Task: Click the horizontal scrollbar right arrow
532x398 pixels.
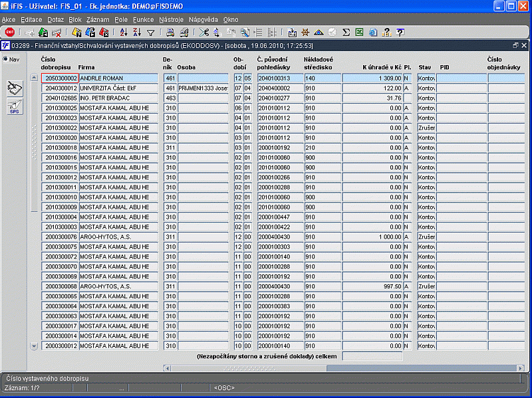Action: 521,368
